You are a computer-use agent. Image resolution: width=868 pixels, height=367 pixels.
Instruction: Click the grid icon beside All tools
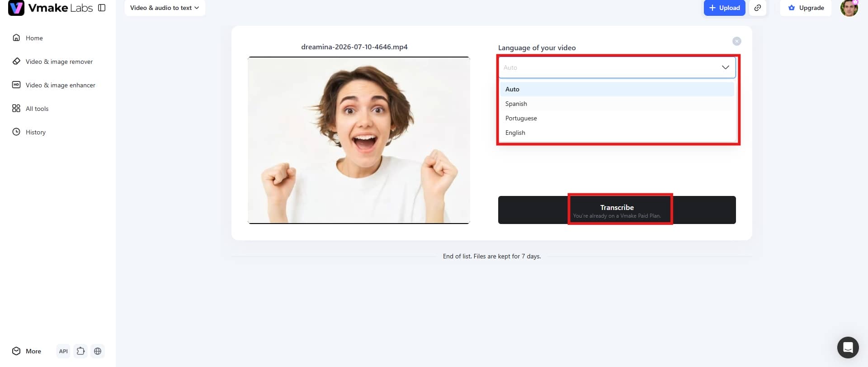(x=16, y=108)
